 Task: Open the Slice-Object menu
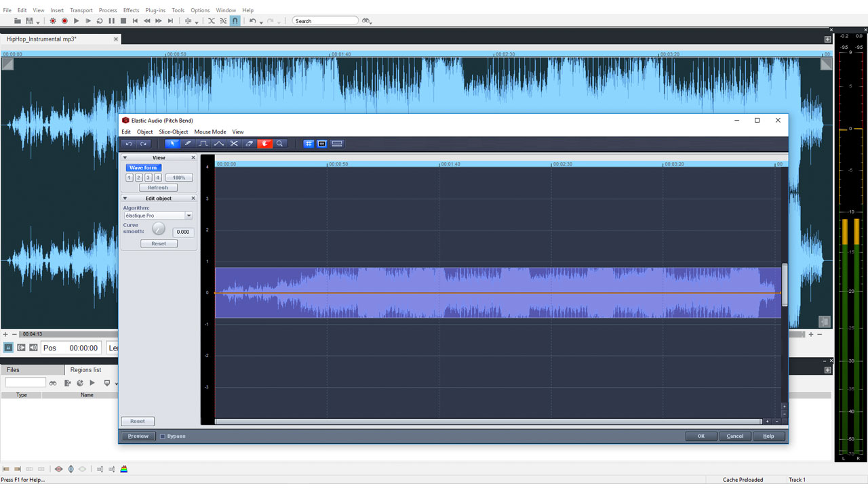[174, 131]
